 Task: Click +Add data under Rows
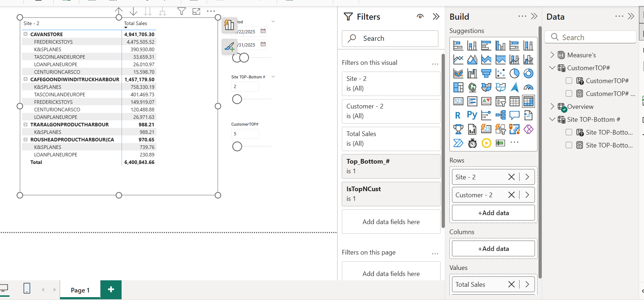click(493, 213)
